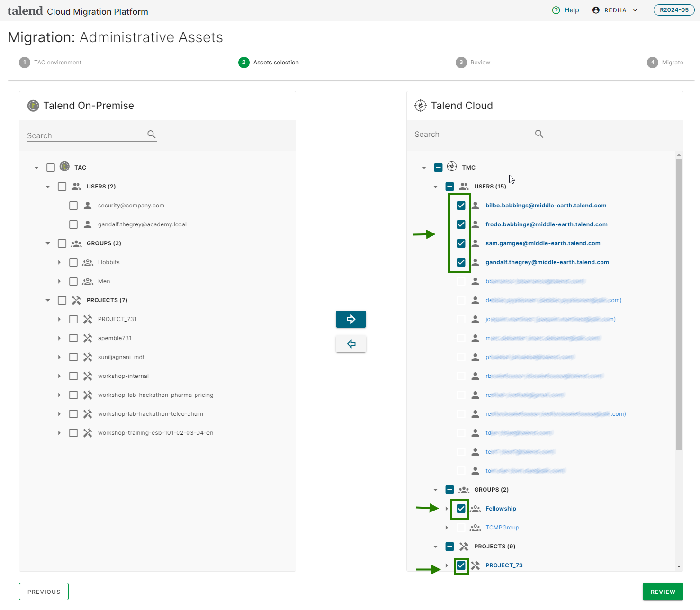Click the R2024-05 version badge
The height and width of the screenshot is (610, 700).
point(674,10)
